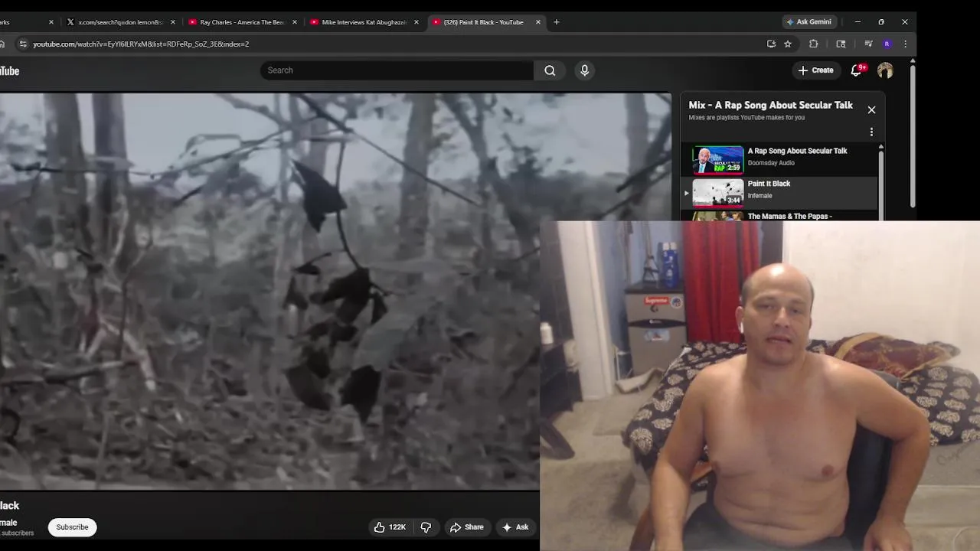This screenshot has height=551, width=980.
Task: Open playlist three-dot options menu
Action: point(871,132)
